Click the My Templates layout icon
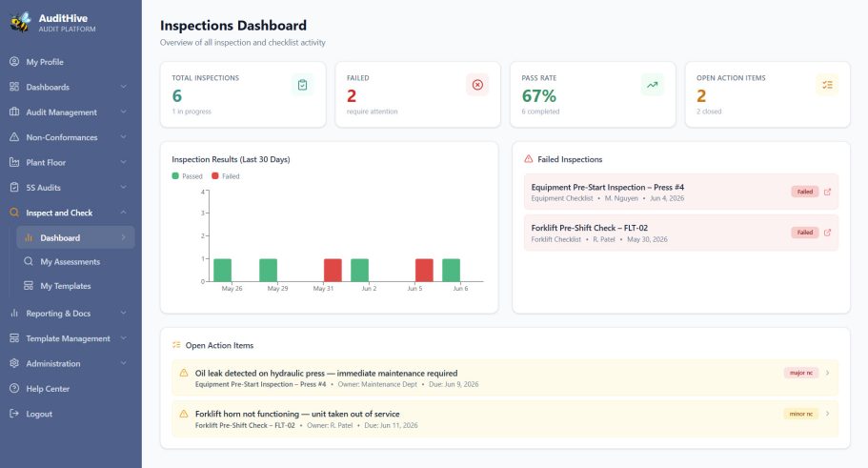 (x=29, y=285)
